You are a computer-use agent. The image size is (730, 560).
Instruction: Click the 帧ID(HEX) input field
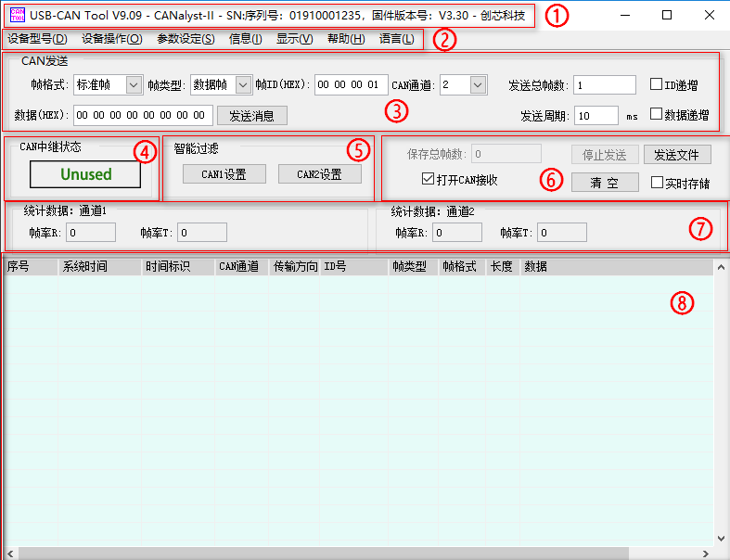click(x=351, y=85)
